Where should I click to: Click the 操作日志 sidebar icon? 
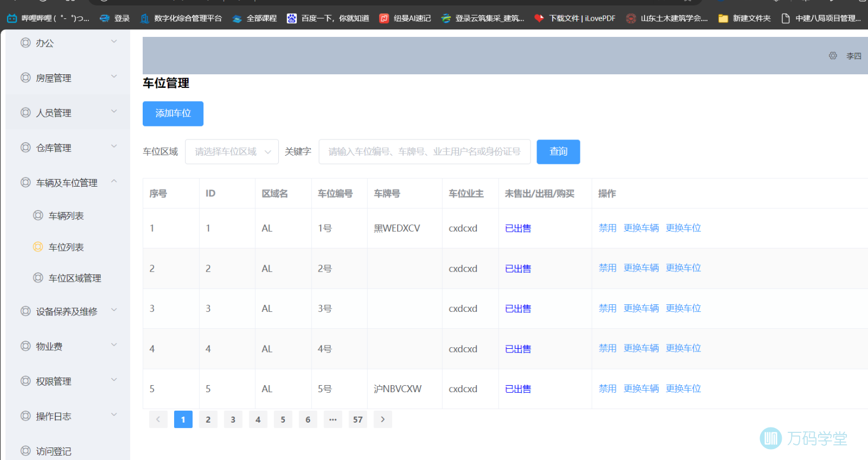coord(25,416)
